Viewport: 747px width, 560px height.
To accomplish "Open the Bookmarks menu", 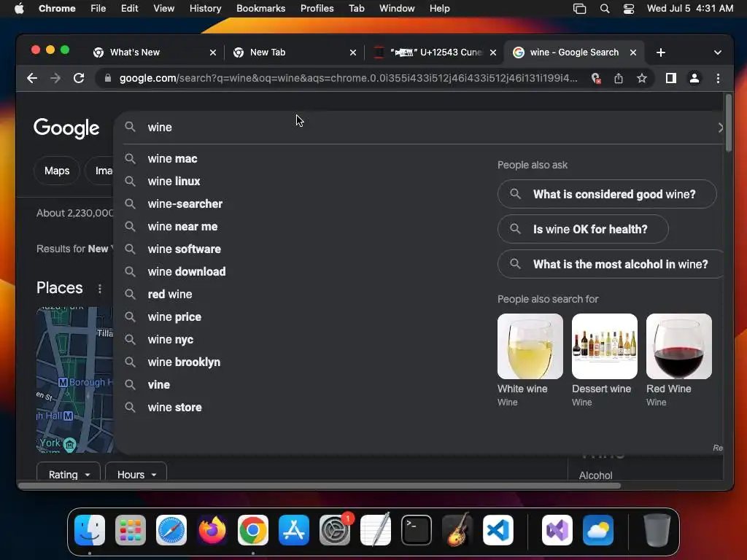I will (260, 9).
